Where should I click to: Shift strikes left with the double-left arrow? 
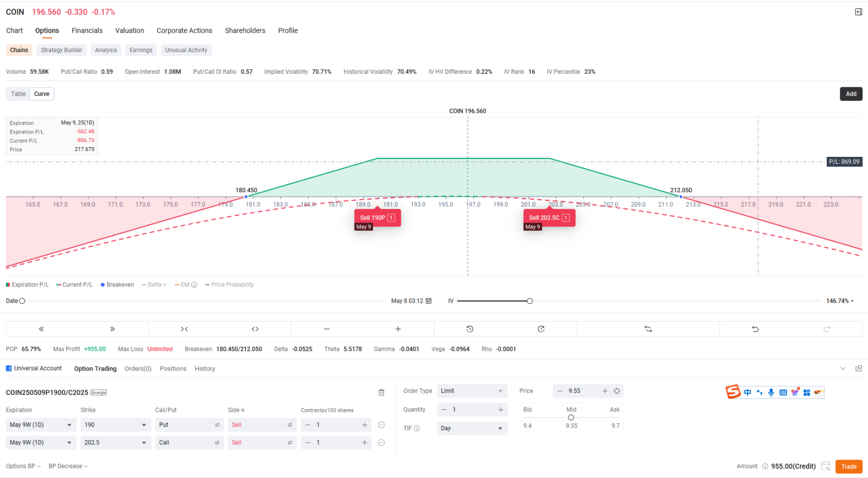pyautogui.click(x=41, y=329)
